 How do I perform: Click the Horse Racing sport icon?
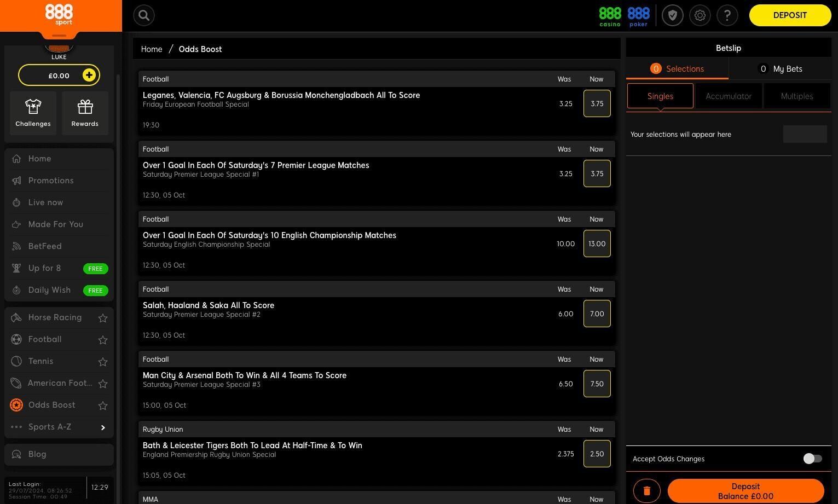tap(16, 317)
